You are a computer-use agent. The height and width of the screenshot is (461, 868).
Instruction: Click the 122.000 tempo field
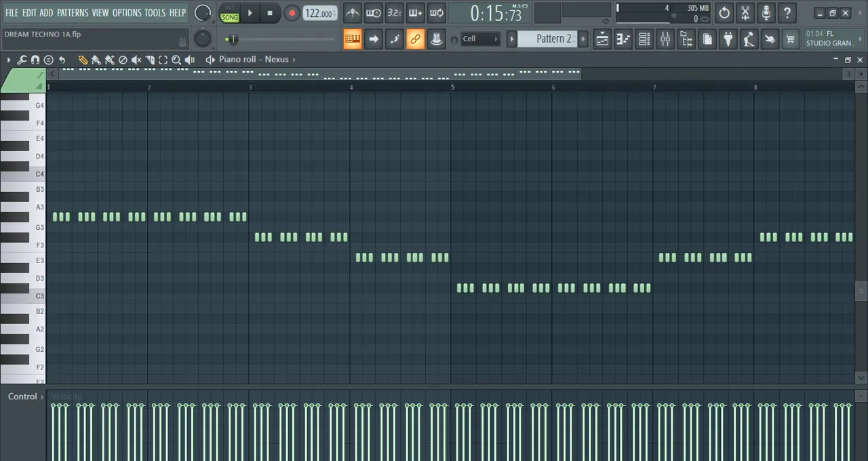319,13
